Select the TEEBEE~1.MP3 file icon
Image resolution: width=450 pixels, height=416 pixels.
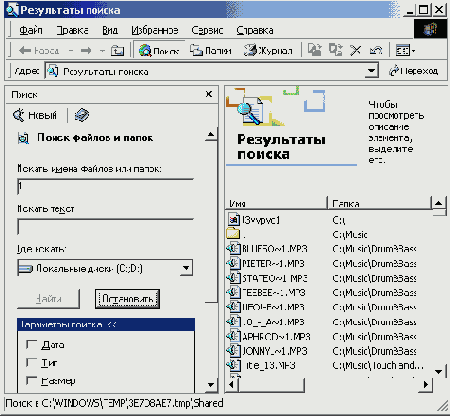click(233, 293)
